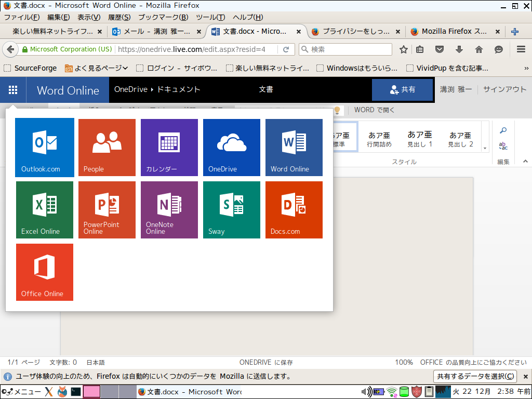Screen dimensions: 532x399
Task: Open the メニュー start menu
Action: pyautogui.click(x=21, y=392)
